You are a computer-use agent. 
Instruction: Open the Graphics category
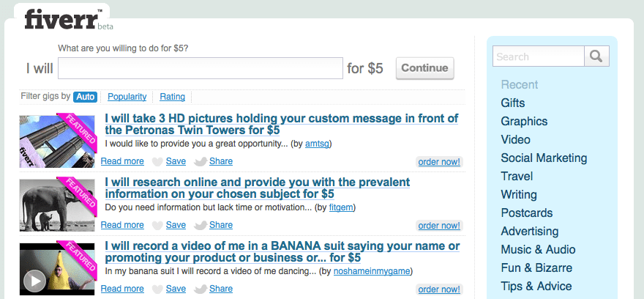[524, 122]
